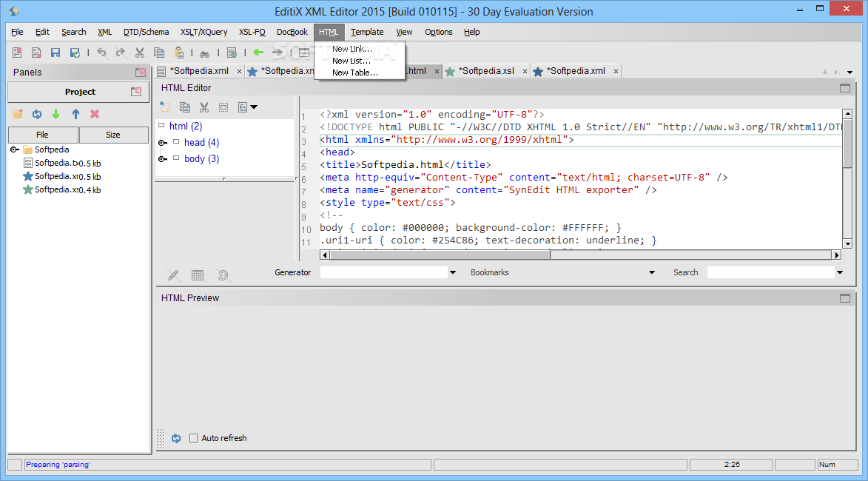
Task: Click the table grid icon above HTML Preview
Action: [x=198, y=275]
